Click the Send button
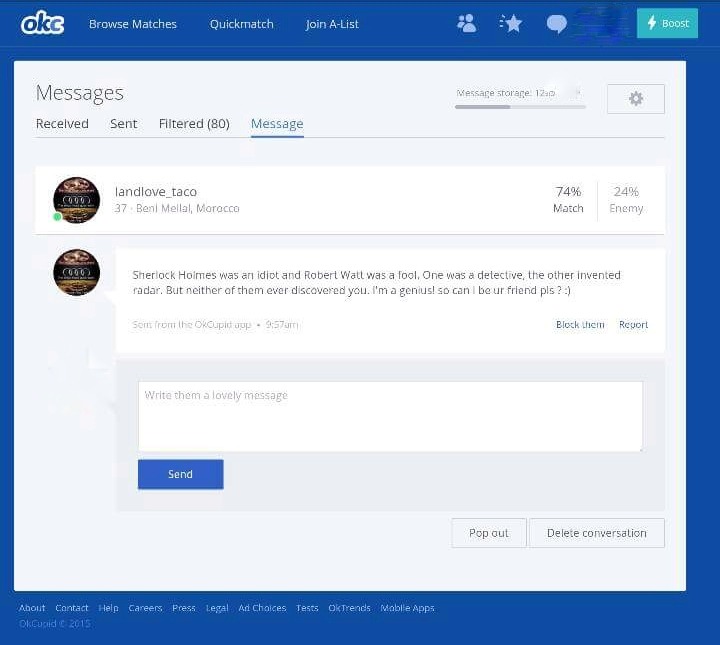Screen dimensions: 720x645 pyautogui.click(x=180, y=474)
